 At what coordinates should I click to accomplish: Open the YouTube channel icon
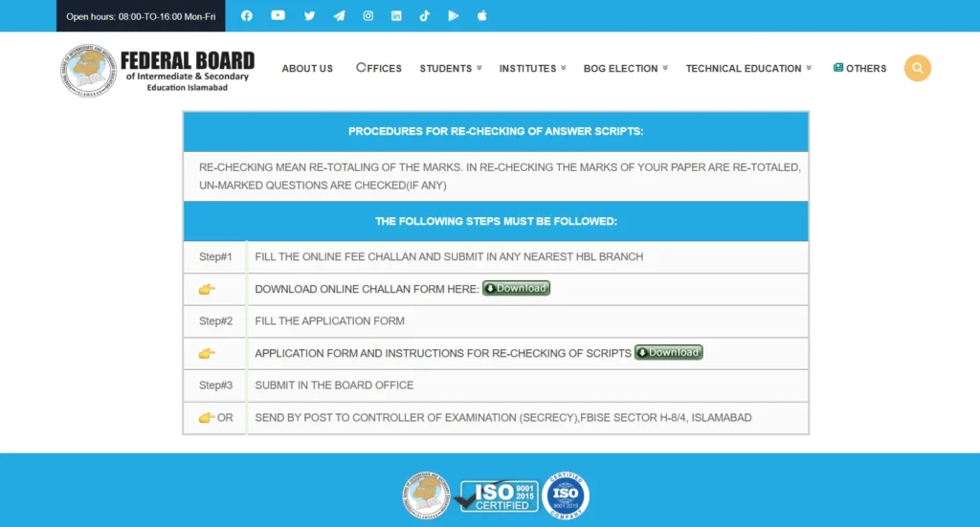(278, 15)
